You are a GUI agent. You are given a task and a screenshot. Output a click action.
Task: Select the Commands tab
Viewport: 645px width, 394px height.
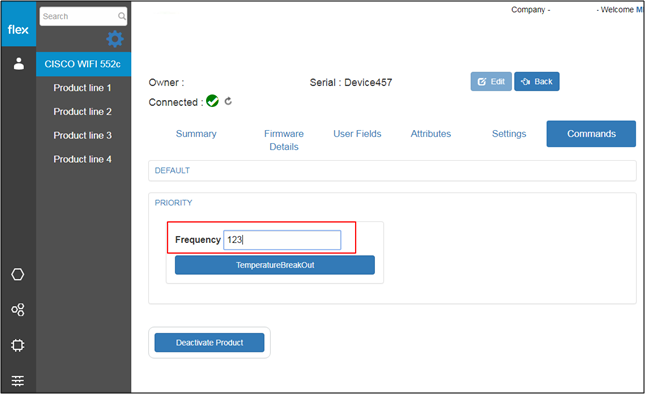point(591,134)
